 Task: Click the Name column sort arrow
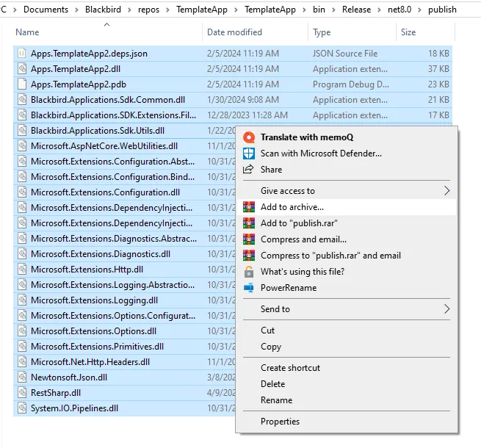coord(106,24)
